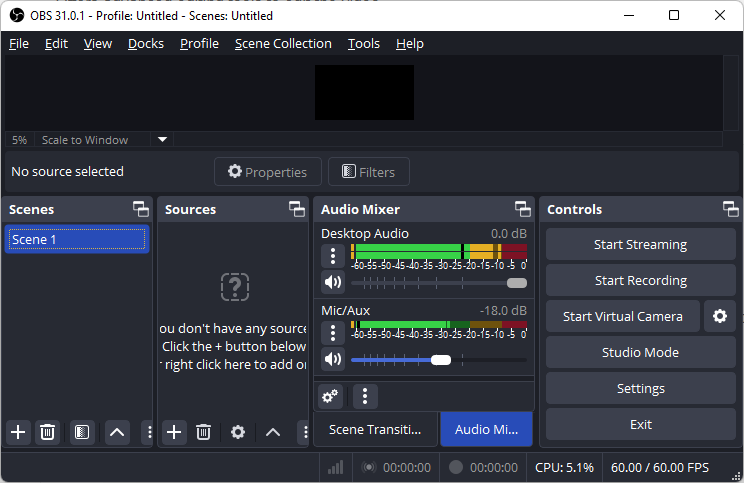Toggle Studio Mode
744x483 pixels.
pyautogui.click(x=640, y=352)
